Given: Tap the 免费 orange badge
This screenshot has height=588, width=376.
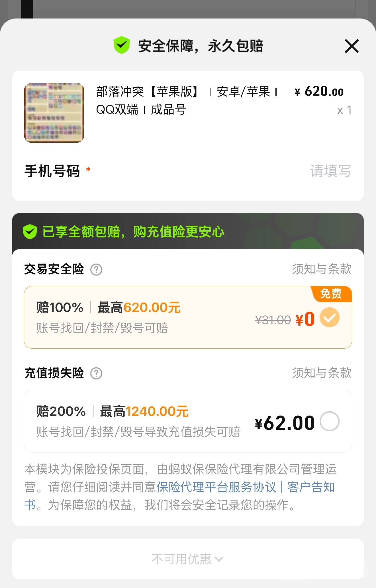Looking at the screenshot, I should [x=331, y=294].
